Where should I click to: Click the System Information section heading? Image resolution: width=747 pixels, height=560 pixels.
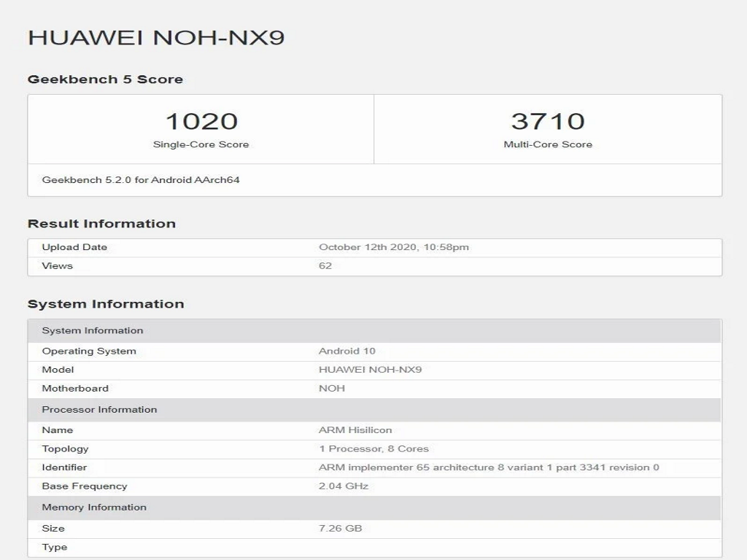point(106,304)
